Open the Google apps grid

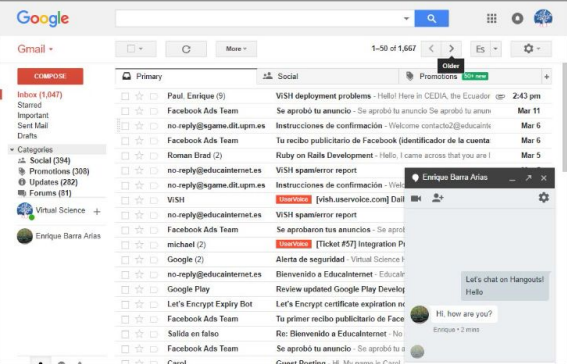pyautogui.click(x=491, y=18)
